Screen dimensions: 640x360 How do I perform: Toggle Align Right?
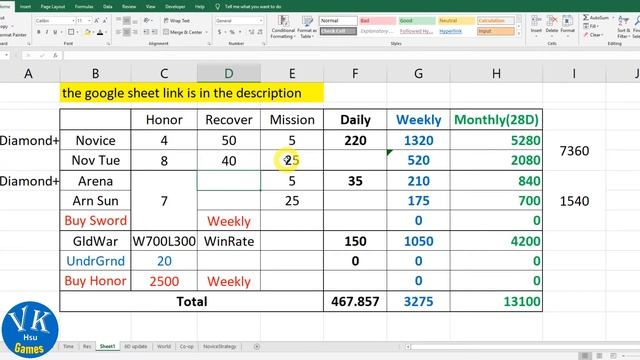coord(135,32)
